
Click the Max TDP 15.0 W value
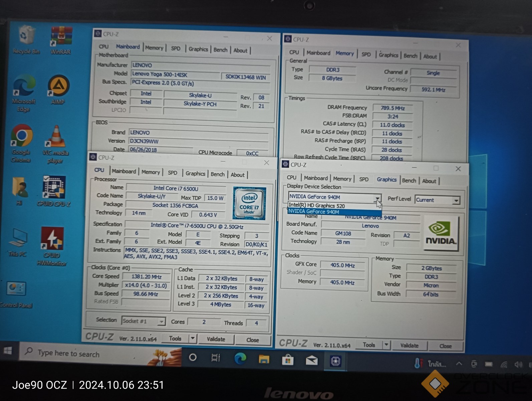coord(215,198)
